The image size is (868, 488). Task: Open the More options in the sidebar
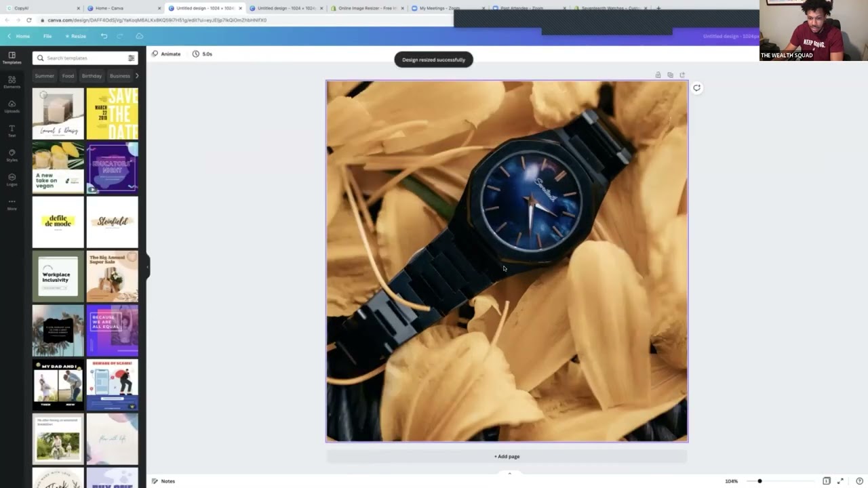coord(12,204)
